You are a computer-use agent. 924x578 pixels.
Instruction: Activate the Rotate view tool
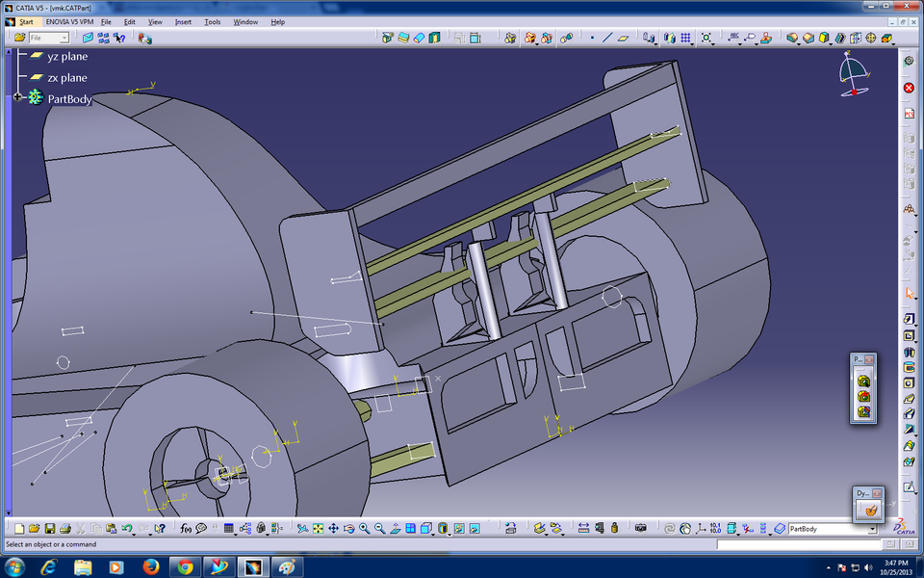tap(348, 528)
